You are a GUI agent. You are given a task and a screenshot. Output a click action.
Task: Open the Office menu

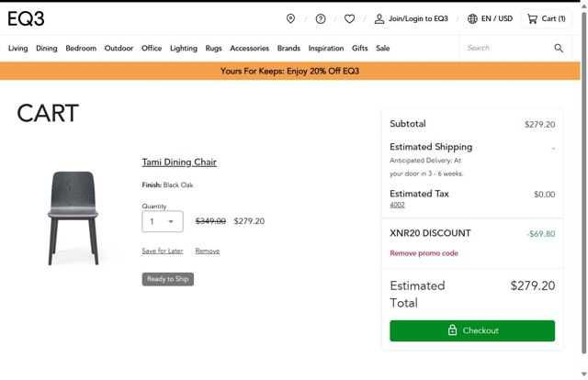coord(152,48)
